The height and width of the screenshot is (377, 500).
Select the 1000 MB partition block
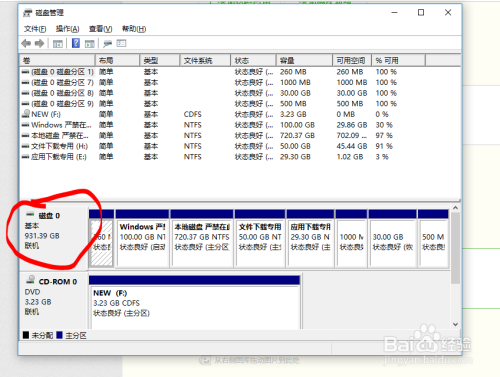pyautogui.click(x=351, y=239)
